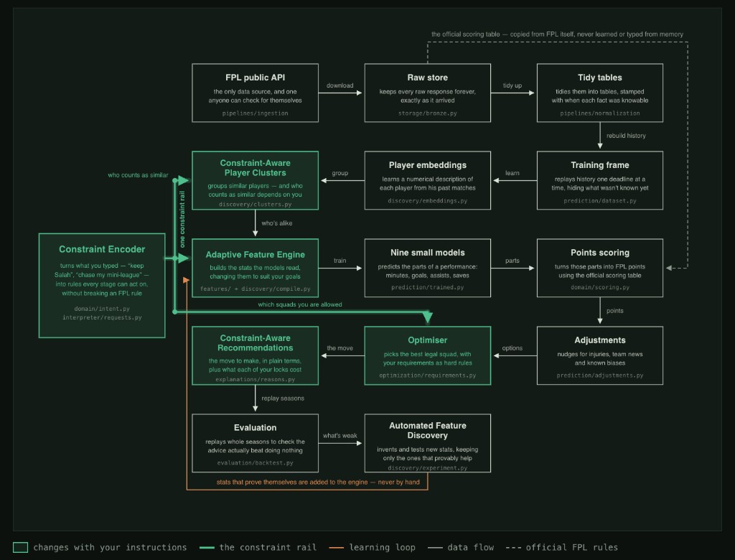Click the prediction/adjustments.py file path

[600, 375]
